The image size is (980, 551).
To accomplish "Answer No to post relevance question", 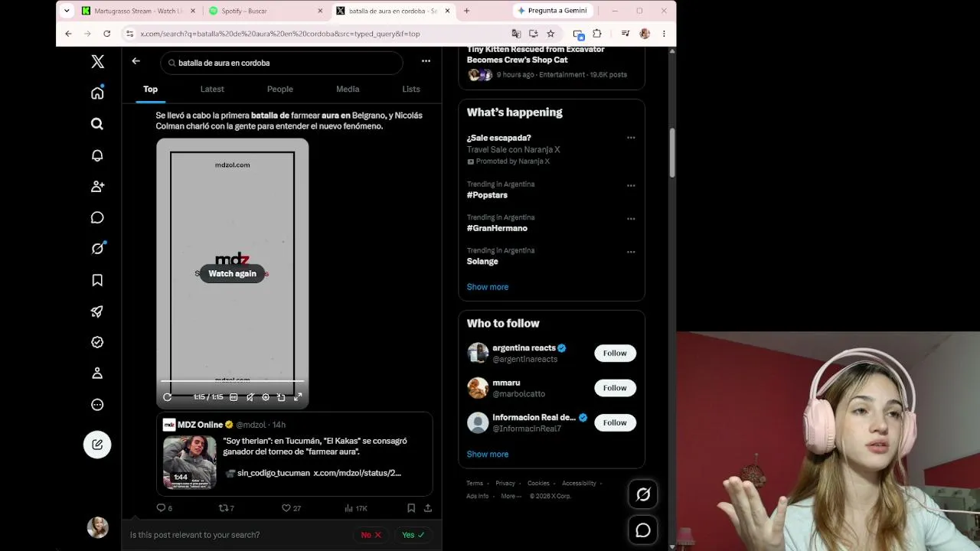I will (x=371, y=535).
